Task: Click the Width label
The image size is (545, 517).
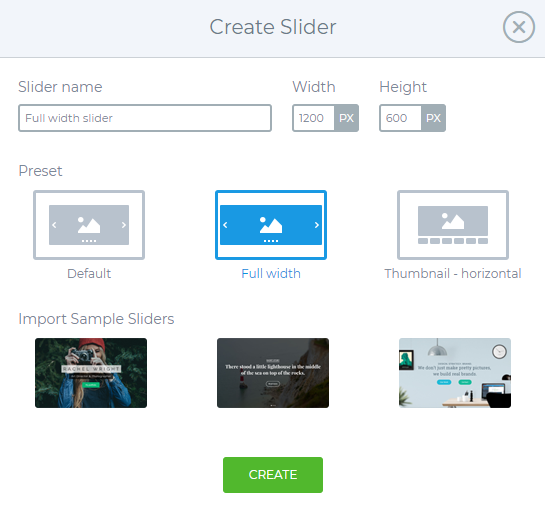Action: pyautogui.click(x=314, y=87)
